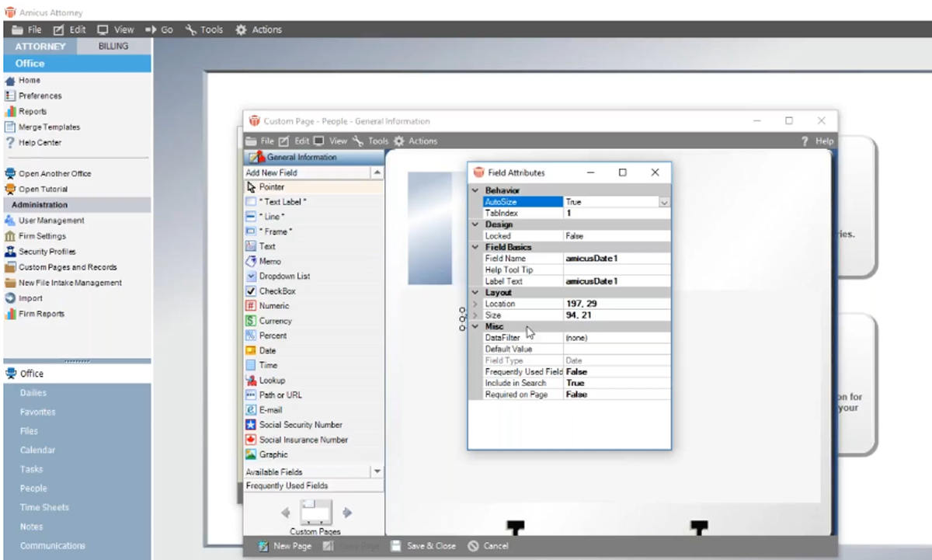Open Tools menu in Custom Page window
The image size is (932, 560).
coord(370,141)
